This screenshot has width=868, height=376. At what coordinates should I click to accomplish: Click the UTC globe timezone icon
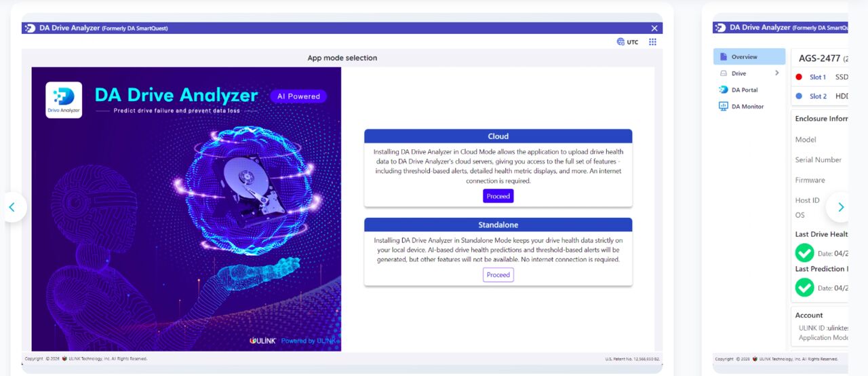tap(620, 42)
